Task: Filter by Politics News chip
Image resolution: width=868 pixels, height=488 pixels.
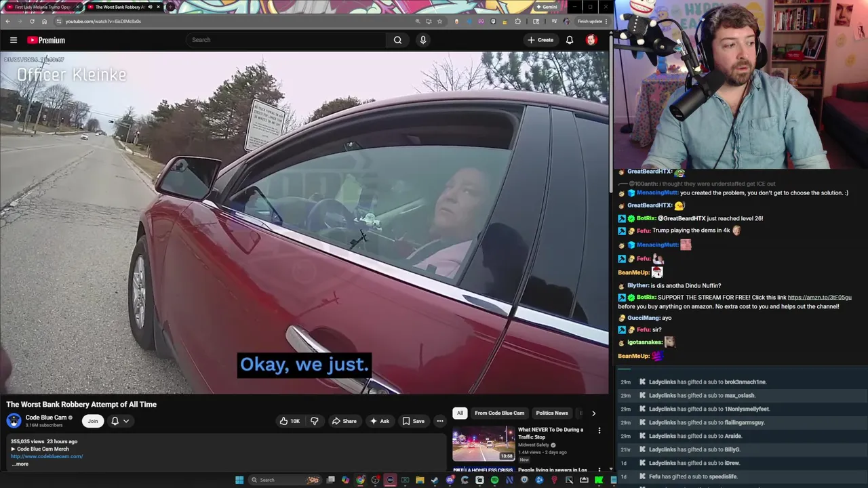Action: 552,413
